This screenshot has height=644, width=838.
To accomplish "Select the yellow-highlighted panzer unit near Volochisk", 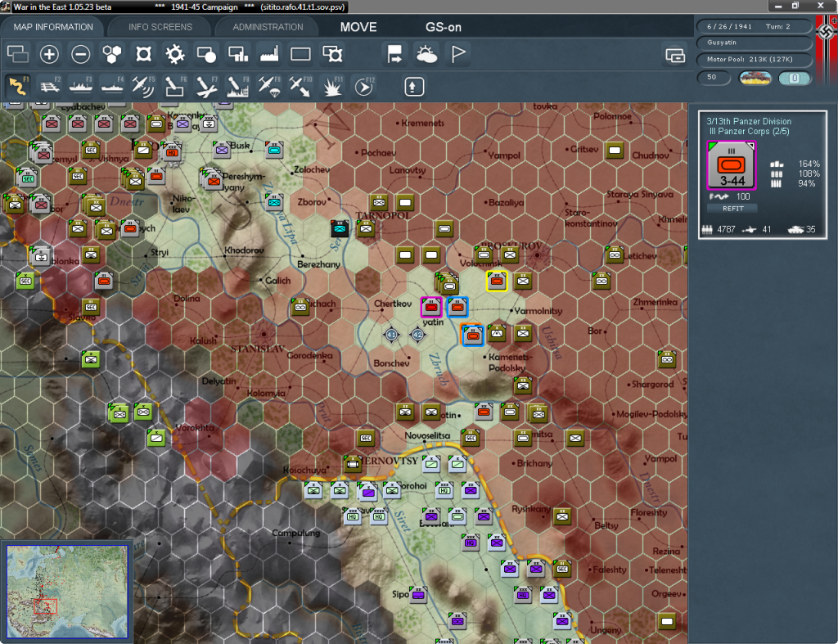I will (497, 281).
